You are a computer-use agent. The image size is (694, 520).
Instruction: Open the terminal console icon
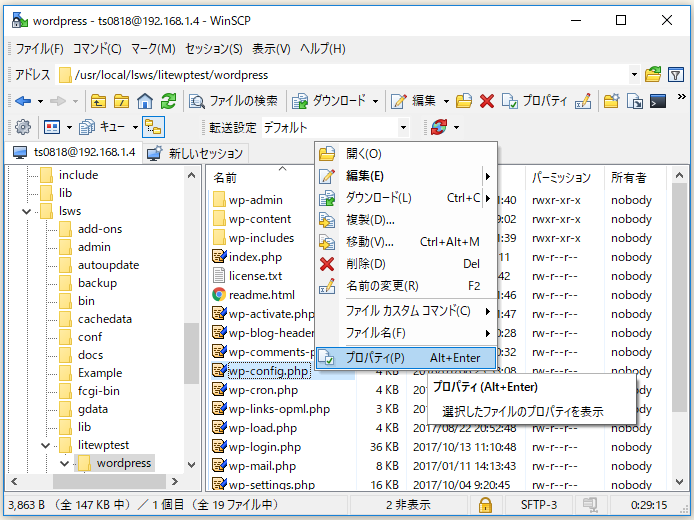[658, 101]
